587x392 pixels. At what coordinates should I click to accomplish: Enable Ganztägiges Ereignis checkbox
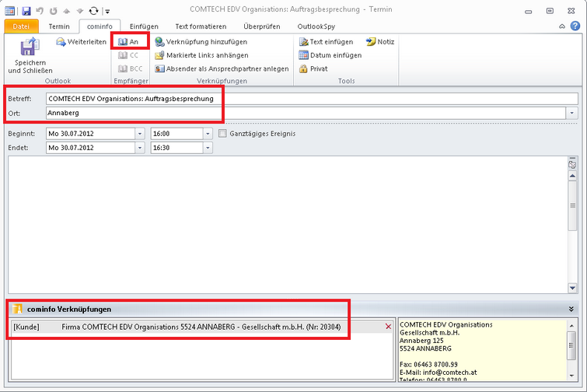tap(223, 134)
